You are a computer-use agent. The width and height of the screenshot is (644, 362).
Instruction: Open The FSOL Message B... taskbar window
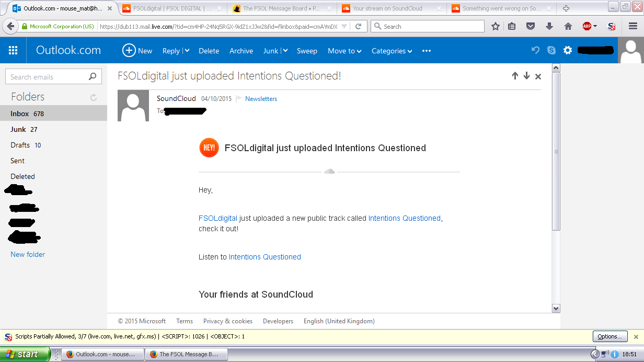186,354
